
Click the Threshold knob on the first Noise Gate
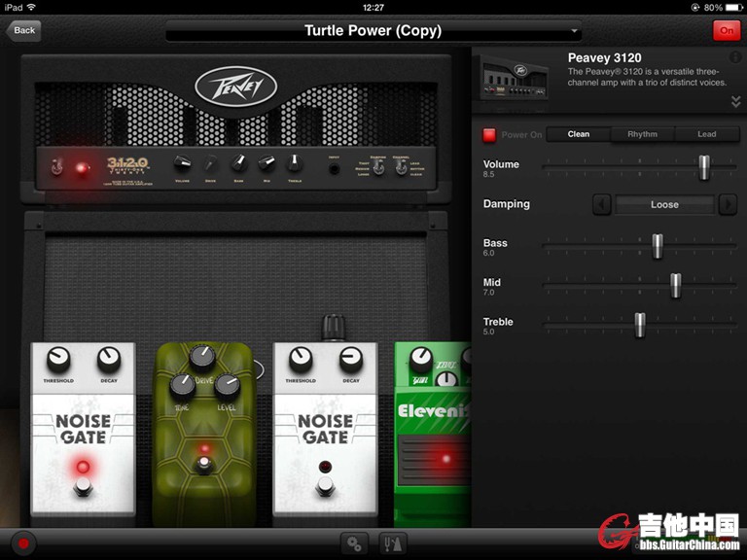[58, 360]
